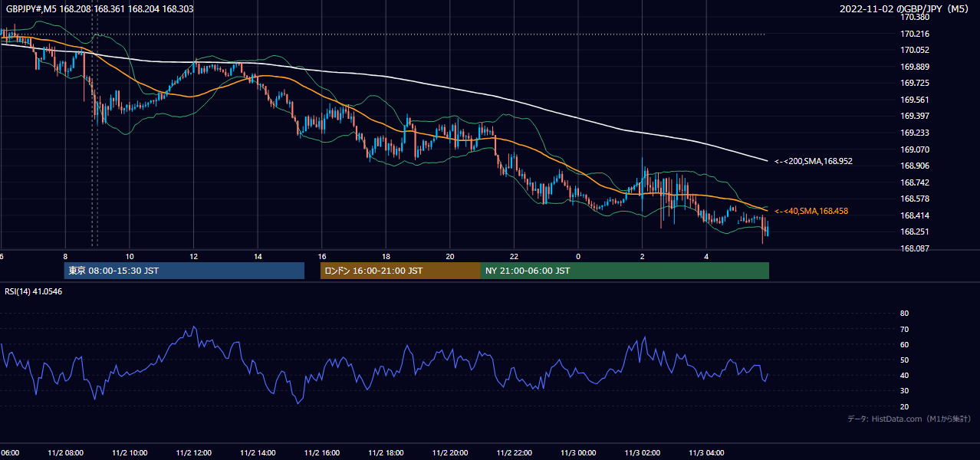Click price level 170.380 on the axis
This screenshot has height=460, width=980.
(x=915, y=17)
